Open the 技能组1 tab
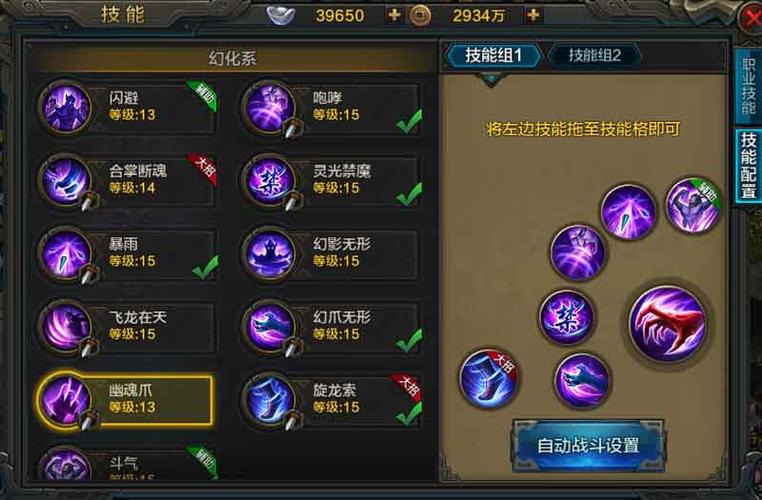 pos(493,55)
